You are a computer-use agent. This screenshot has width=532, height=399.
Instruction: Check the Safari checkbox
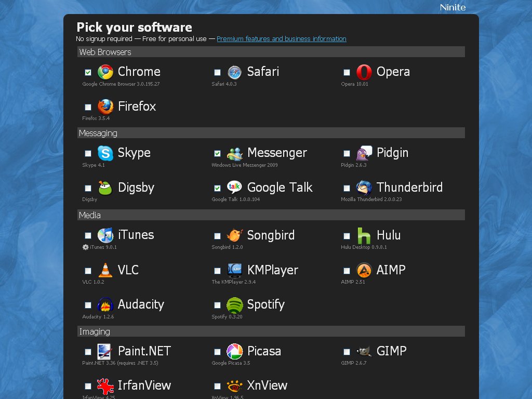(x=218, y=72)
